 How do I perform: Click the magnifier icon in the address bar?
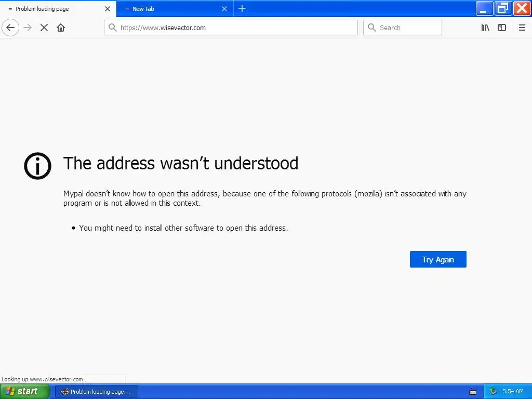point(112,28)
